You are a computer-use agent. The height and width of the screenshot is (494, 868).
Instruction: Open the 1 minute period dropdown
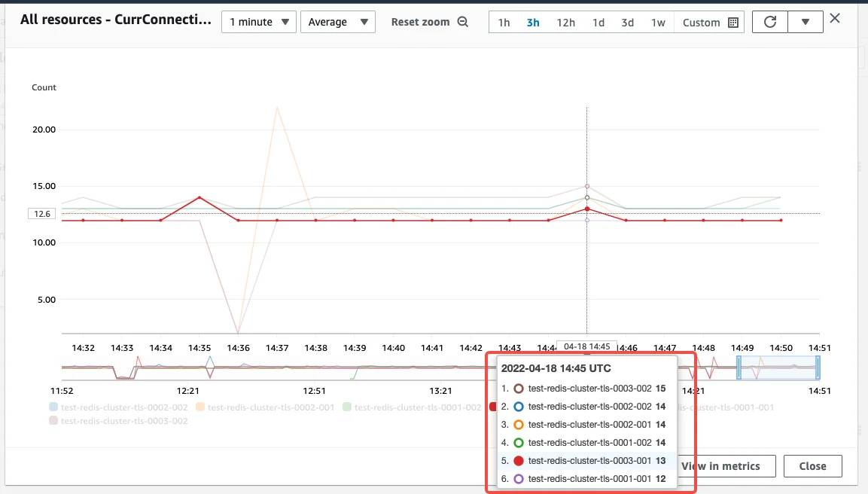(258, 22)
